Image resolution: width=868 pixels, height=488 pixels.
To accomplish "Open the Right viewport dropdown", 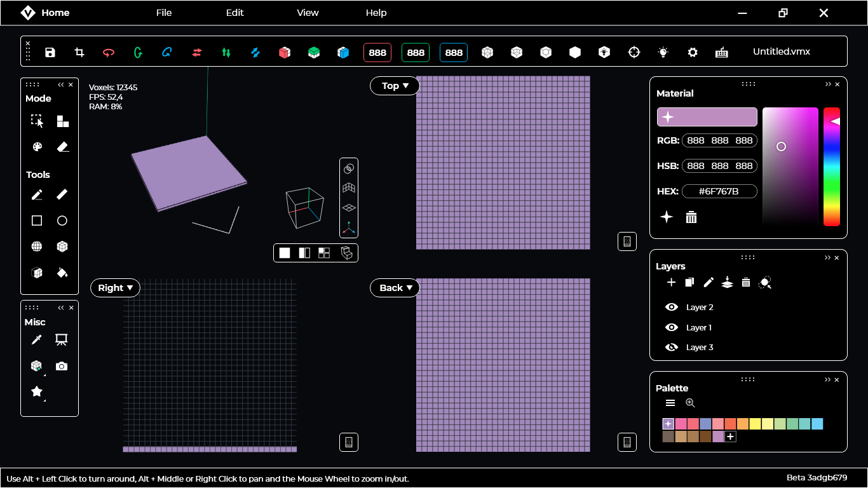I will click(x=115, y=287).
